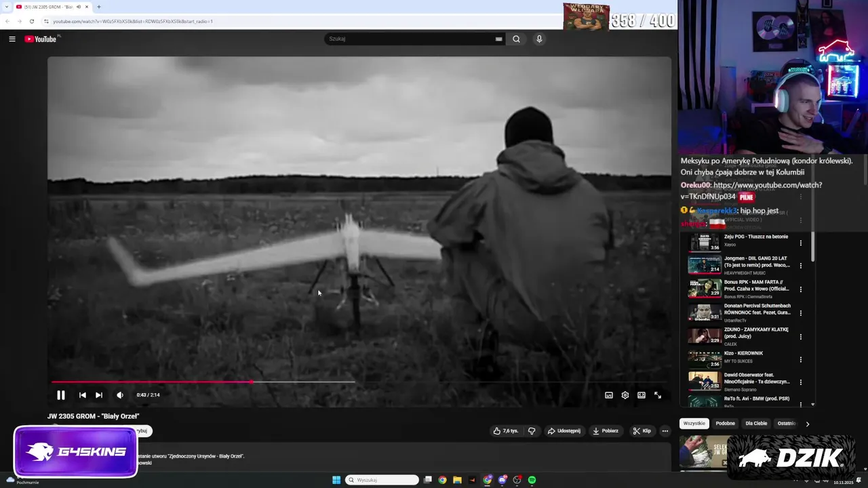Click the magnifier search button

pos(517,39)
